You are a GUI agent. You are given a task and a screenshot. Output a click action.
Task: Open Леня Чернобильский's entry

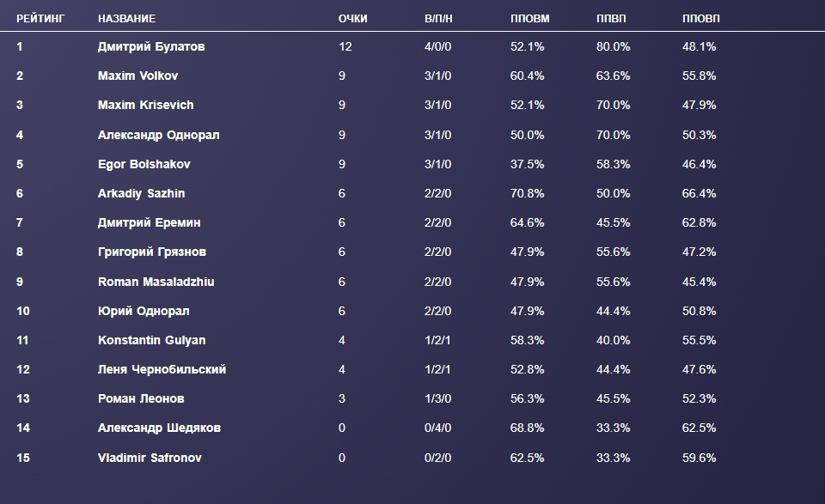pos(162,370)
